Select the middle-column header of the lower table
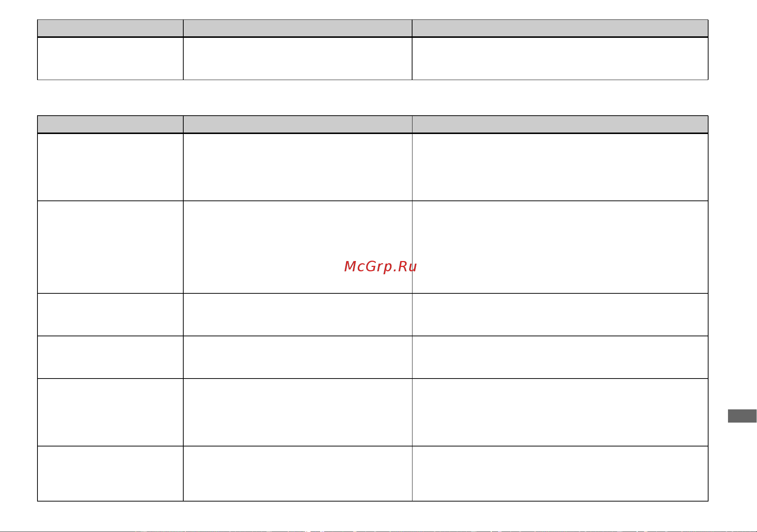757x532 pixels. coord(298,124)
